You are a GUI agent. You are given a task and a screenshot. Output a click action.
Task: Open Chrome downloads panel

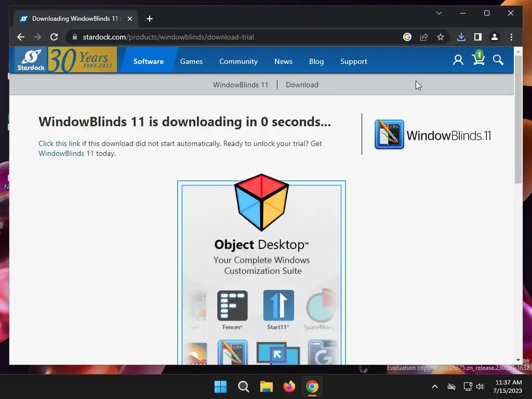coord(461,37)
